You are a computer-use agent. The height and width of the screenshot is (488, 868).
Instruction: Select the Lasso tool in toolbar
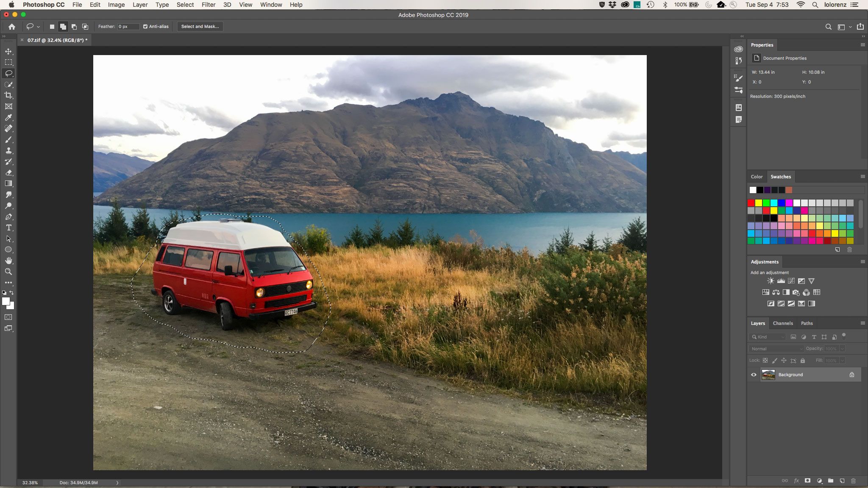click(8, 73)
